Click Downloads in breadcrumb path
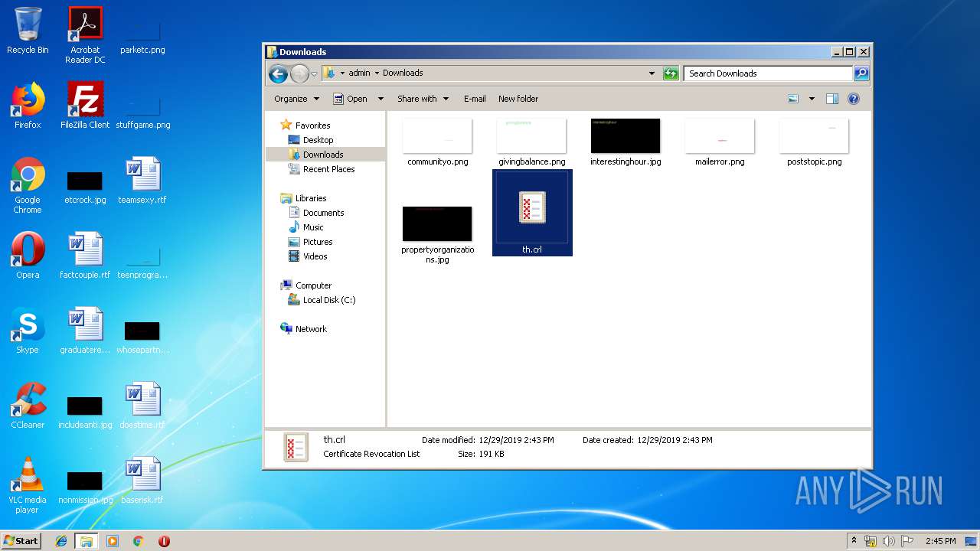Image resolution: width=980 pixels, height=551 pixels. tap(403, 73)
